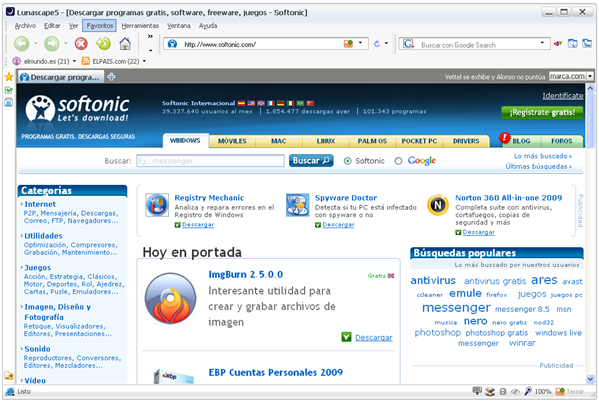
Task: Click the Spyware Doctor program icon
Action: coord(297,205)
